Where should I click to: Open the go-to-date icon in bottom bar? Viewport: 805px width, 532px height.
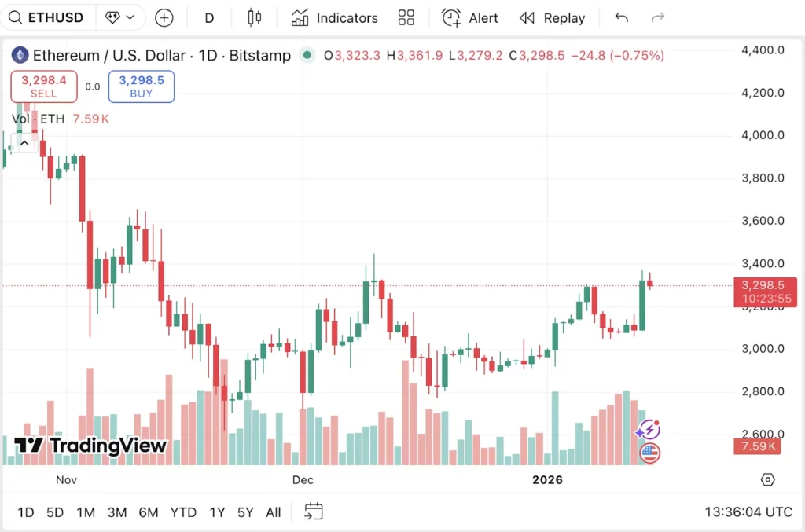pos(314,512)
